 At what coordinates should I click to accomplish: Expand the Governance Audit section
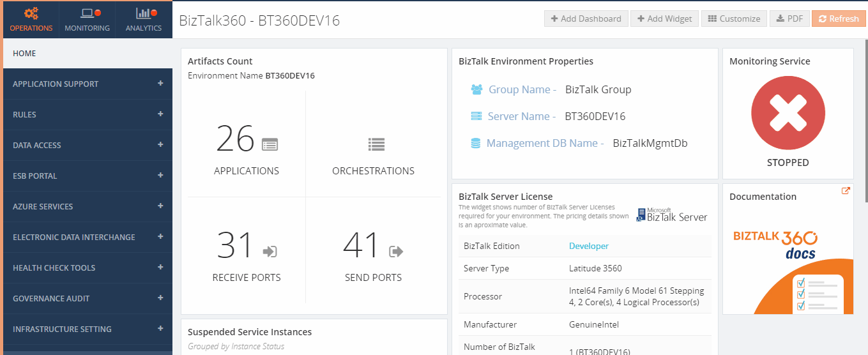pos(88,298)
